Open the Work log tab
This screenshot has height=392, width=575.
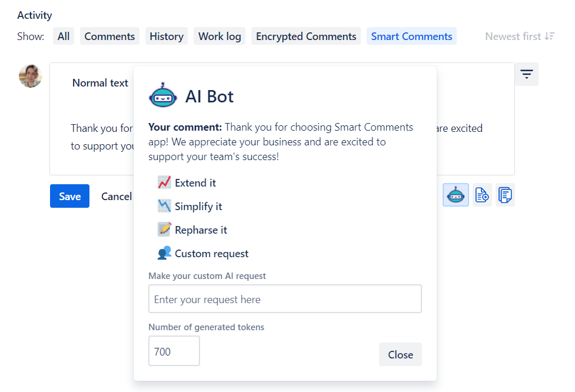220,36
